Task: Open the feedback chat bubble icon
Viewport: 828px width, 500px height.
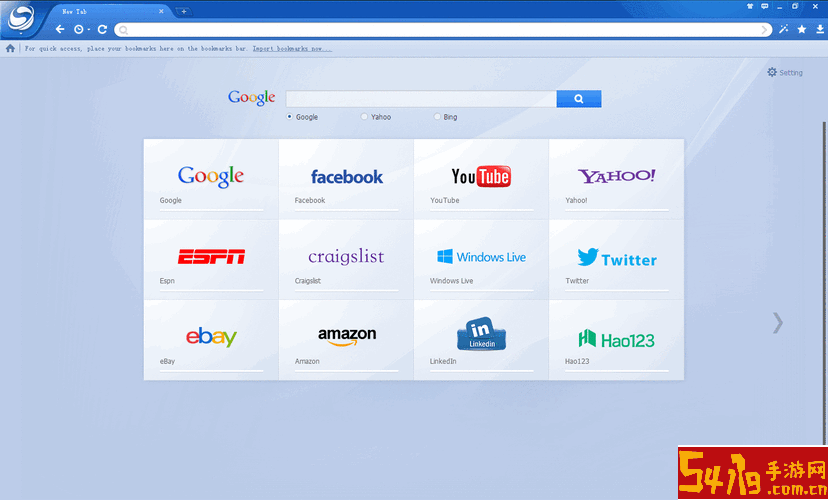Action: pos(765,6)
